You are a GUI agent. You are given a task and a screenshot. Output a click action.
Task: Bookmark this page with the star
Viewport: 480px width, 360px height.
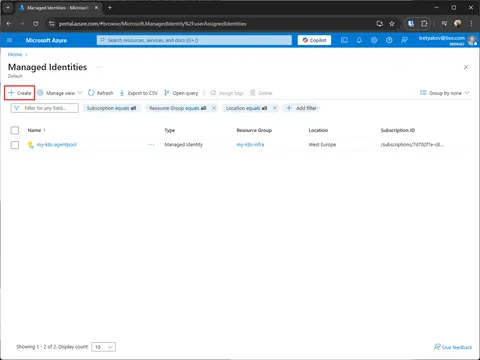pos(392,24)
